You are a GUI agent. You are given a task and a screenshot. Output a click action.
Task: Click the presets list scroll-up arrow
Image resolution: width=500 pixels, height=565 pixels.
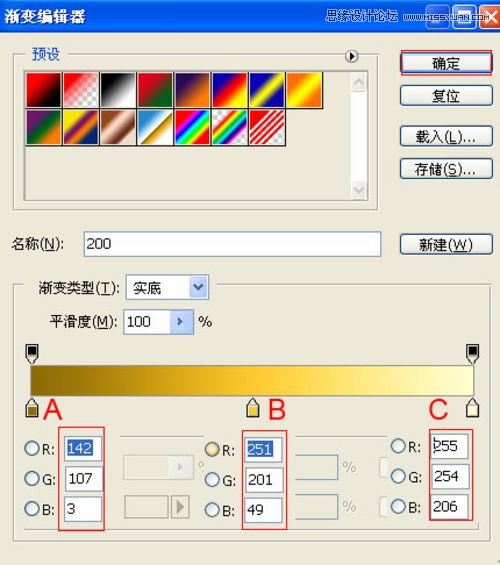pos(359,83)
